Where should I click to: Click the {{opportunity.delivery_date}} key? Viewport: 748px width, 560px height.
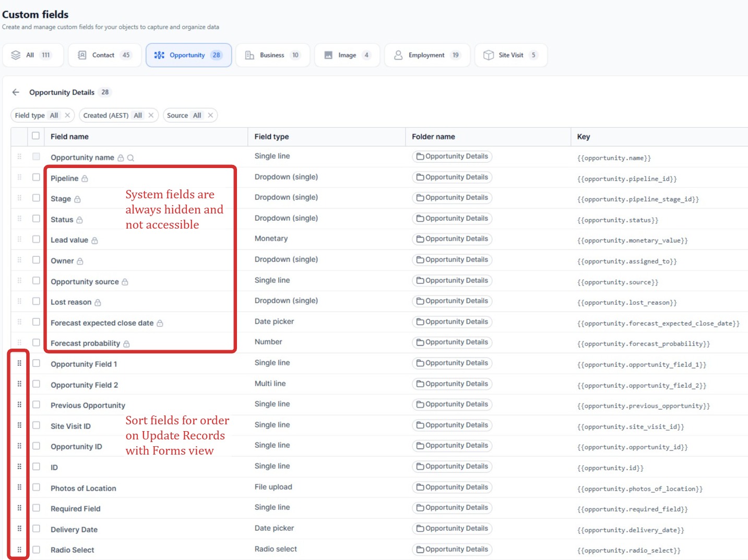coord(631,530)
